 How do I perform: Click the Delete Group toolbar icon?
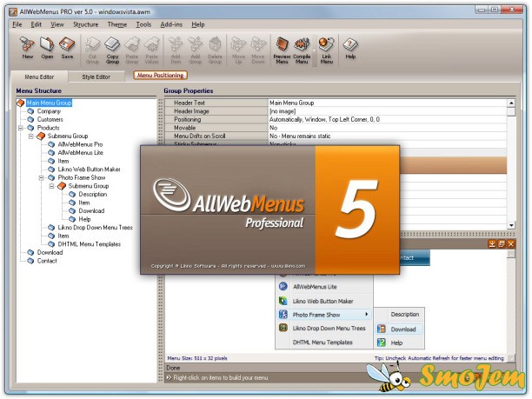tap(215, 50)
